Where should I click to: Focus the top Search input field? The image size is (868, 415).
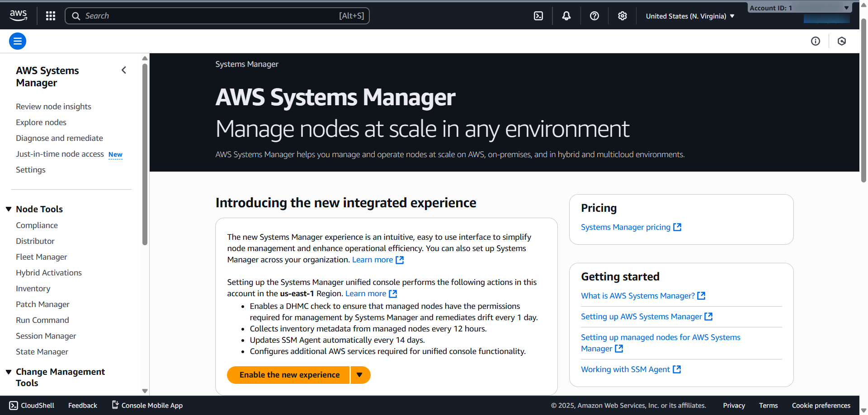coord(217,16)
